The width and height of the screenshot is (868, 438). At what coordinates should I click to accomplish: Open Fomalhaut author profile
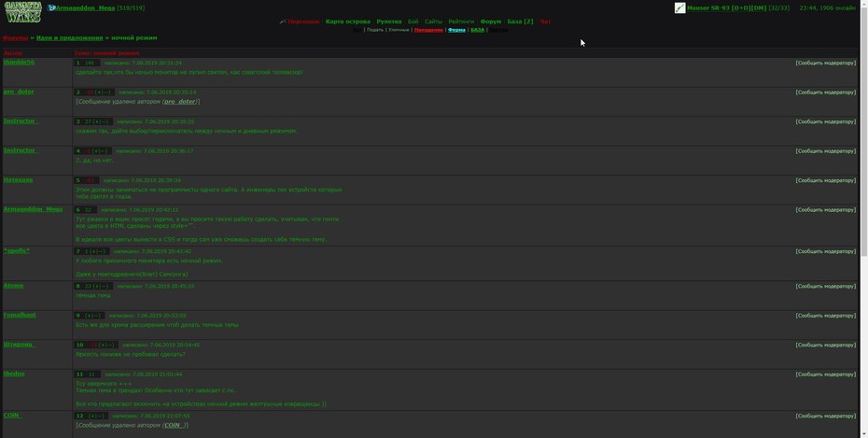click(x=20, y=315)
